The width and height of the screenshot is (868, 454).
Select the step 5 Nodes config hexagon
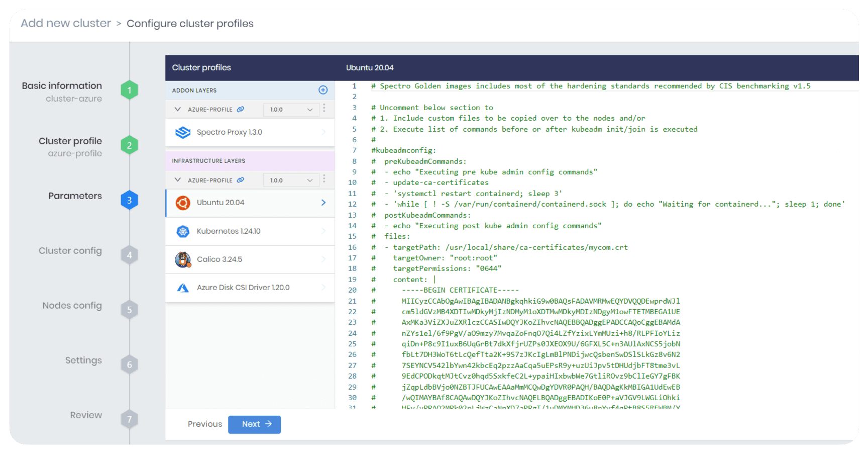click(x=129, y=310)
